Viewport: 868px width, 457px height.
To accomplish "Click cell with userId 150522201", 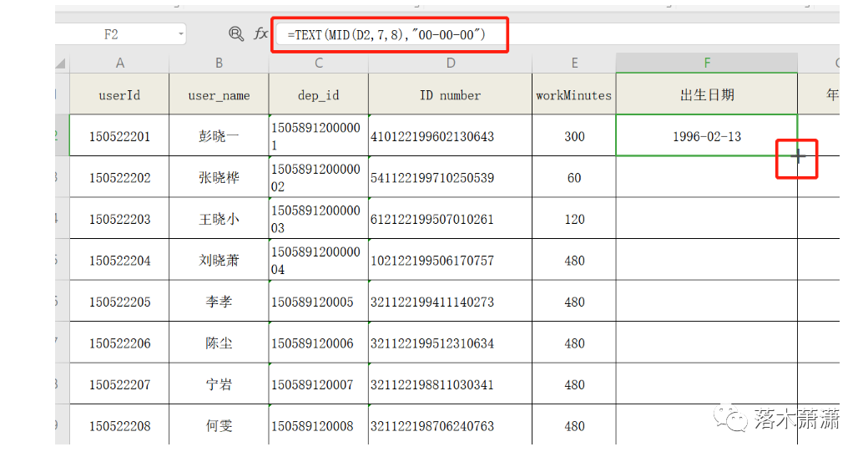I will click(x=119, y=135).
